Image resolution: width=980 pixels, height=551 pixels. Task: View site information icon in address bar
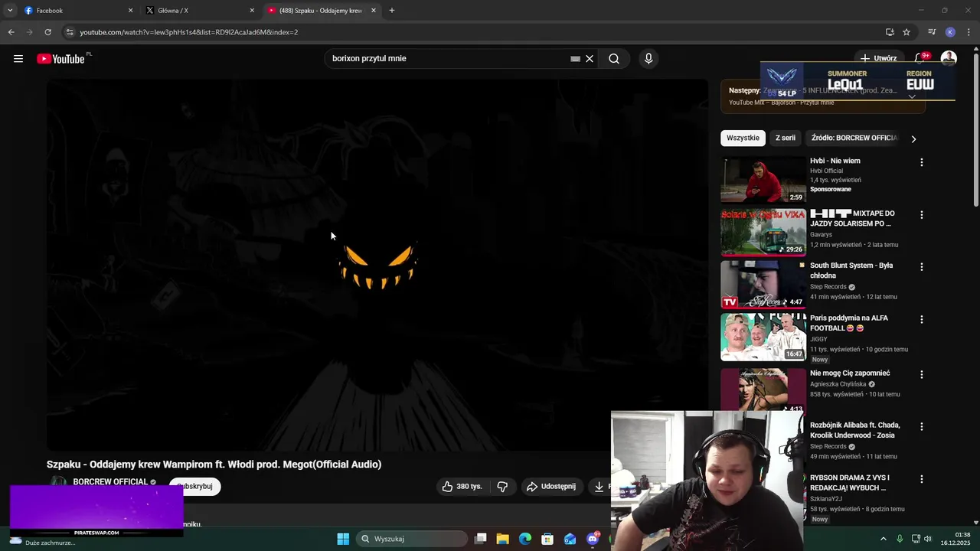coord(70,32)
